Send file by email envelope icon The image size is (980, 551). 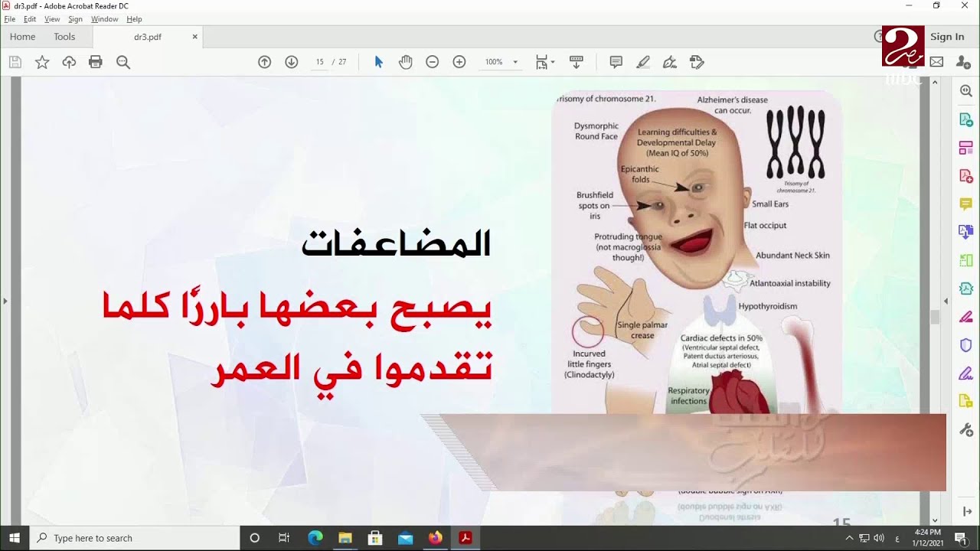(x=936, y=62)
